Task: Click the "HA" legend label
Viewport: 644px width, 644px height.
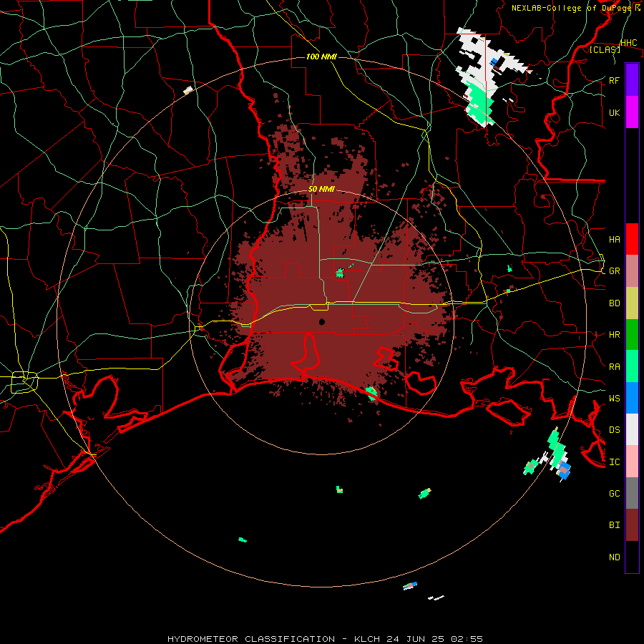Action: tap(614, 239)
